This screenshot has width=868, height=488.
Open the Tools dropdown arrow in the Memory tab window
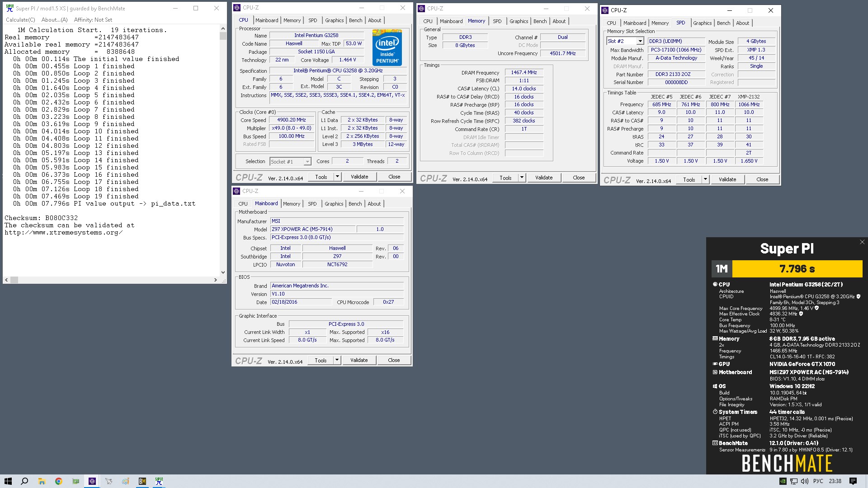(522, 178)
